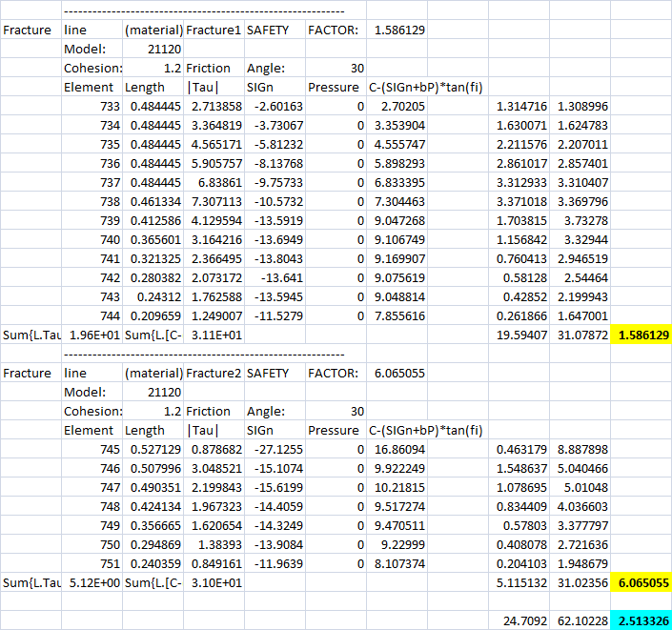Screen dimensions: 672x630
Task: Click the SIGn value -27.1255 cell
Action: click(x=275, y=449)
